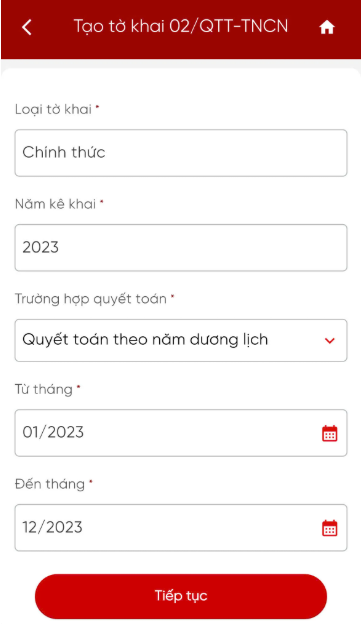The image size is (361, 624).
Task: Tap the Loại tờ khai label
Action: pyautogui.click(x=53, y=109)
